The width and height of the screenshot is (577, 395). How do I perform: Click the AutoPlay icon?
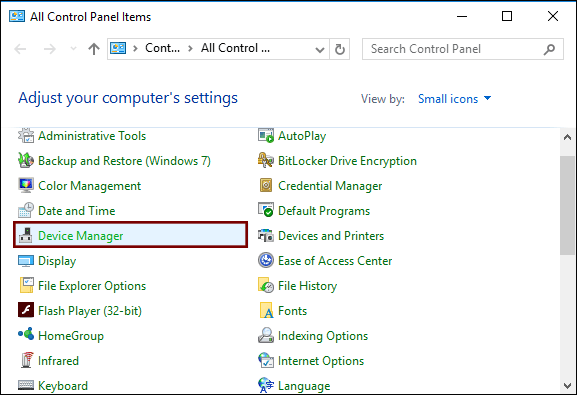(x=266, y=136)
